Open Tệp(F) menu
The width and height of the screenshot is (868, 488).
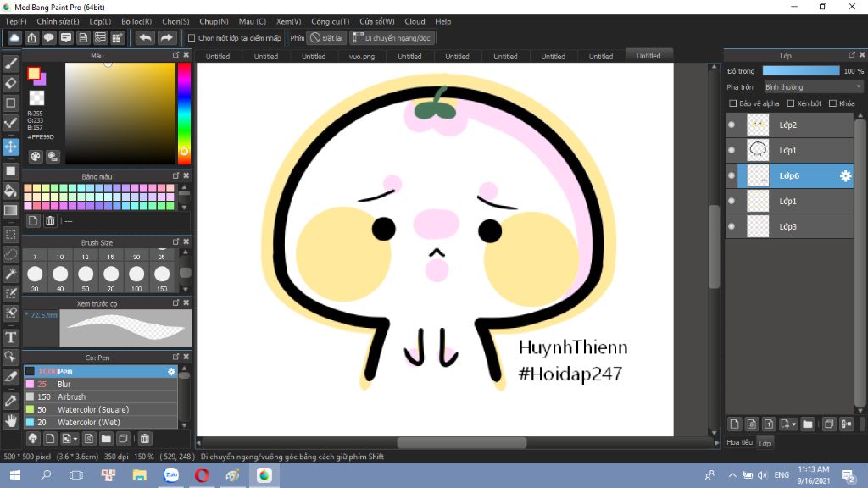(16, 21)
